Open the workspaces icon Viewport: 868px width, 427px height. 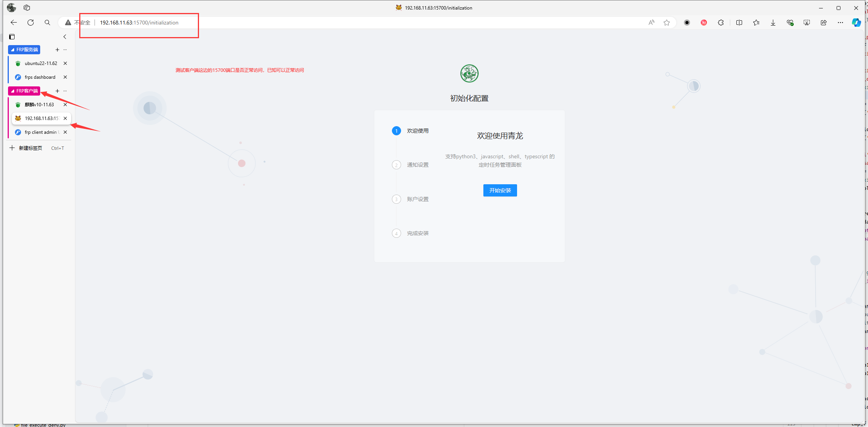[x=27, y=8]
